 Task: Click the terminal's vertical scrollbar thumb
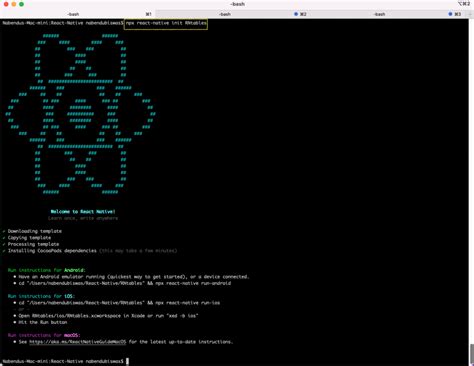tap(471, 354)
